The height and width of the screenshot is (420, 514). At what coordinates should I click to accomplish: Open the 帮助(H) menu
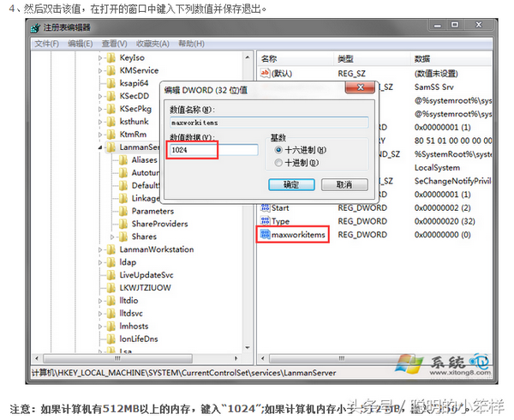(191, 44)
